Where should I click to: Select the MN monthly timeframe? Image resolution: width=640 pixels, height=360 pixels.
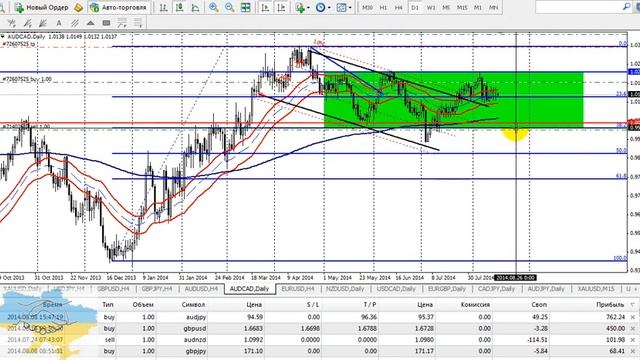pos(493,7)
